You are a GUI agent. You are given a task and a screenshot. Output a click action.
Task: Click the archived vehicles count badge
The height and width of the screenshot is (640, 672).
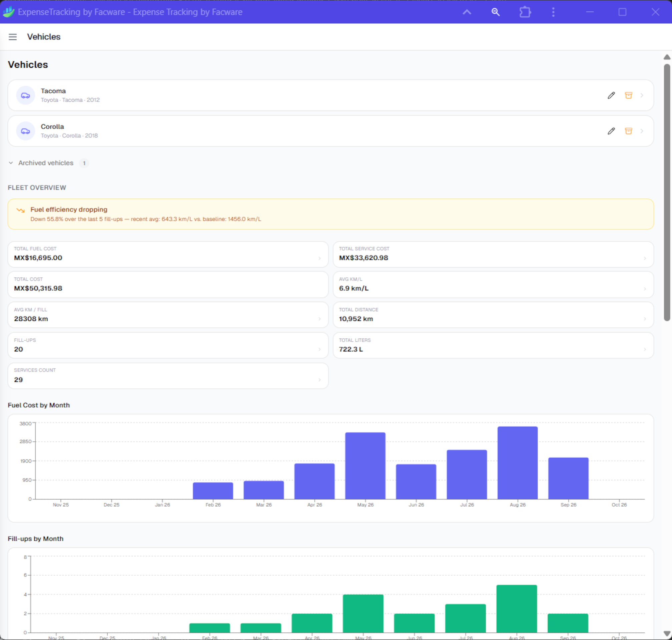pos(84,163)
